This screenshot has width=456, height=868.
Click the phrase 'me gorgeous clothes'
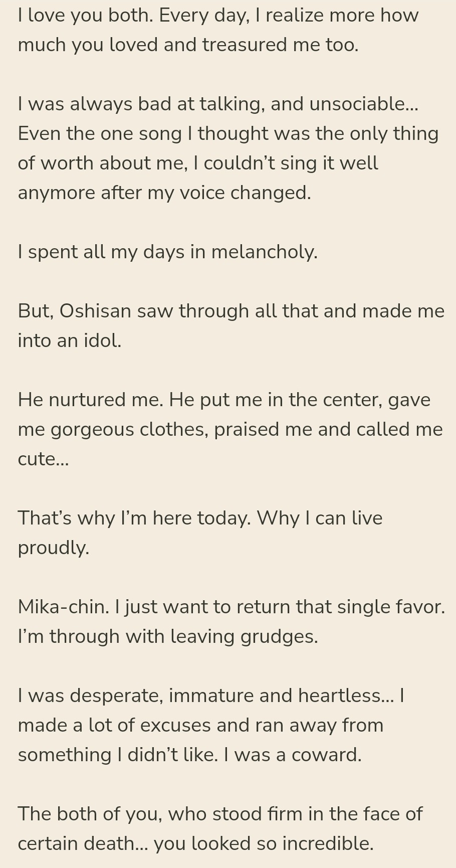[113, 430]
